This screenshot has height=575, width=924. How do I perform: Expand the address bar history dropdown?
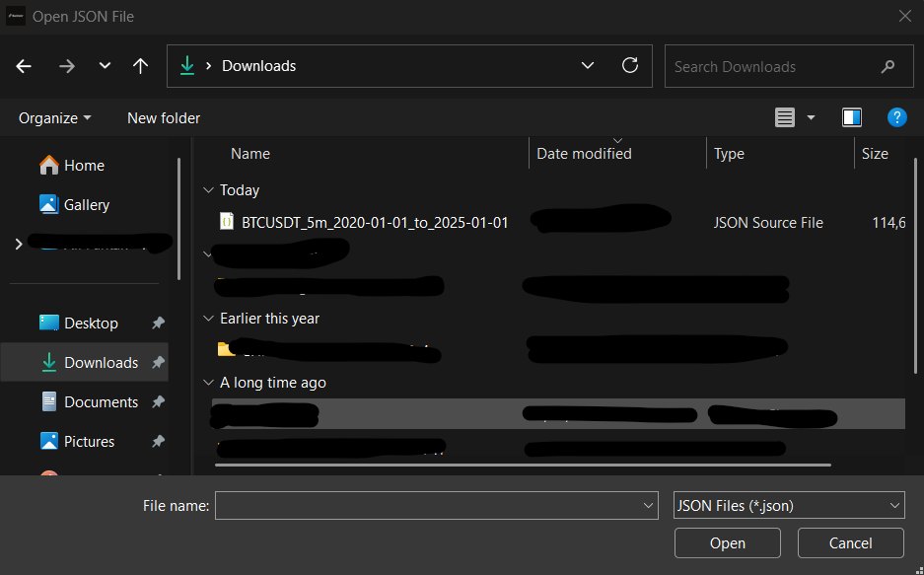point(588,65)
